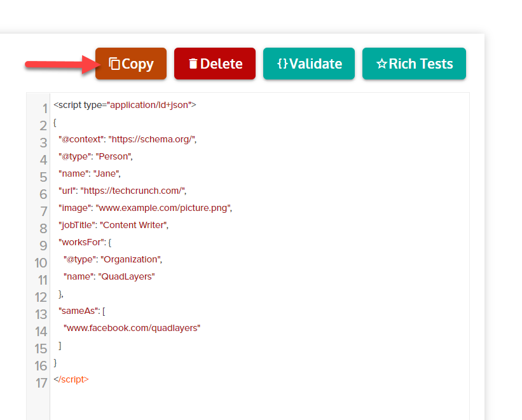Click line number 13 in the gutter
This screenshot has width=522, height=420.
coord(41,315)
